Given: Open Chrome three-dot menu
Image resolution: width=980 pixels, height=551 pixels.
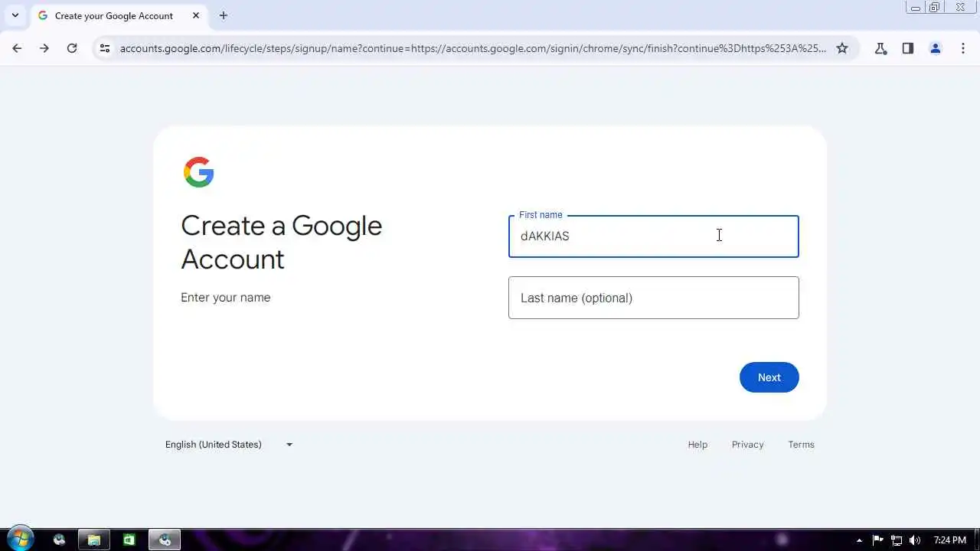Looking at the screenshot, I should 963,48.
